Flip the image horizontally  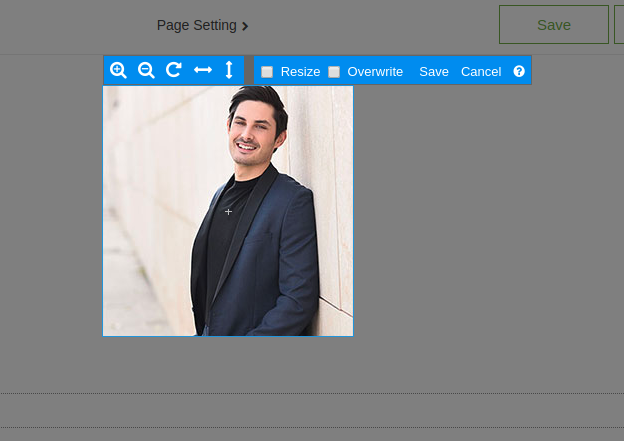pyautogui.click(x=203, y=70)
